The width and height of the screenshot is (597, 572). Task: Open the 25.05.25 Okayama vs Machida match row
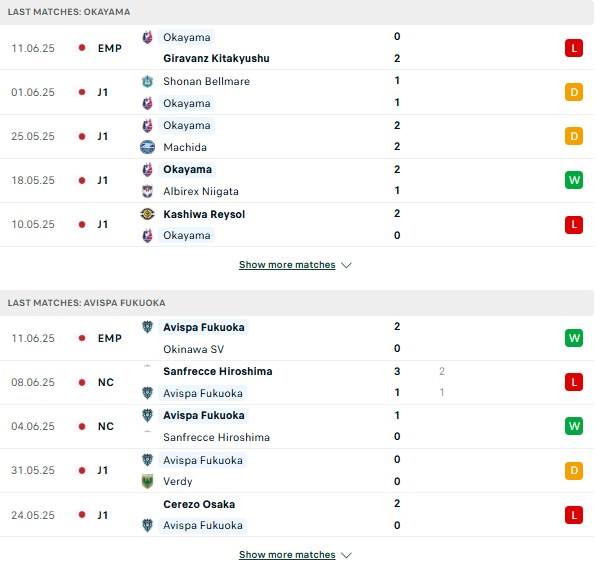(x=297, y=136)
